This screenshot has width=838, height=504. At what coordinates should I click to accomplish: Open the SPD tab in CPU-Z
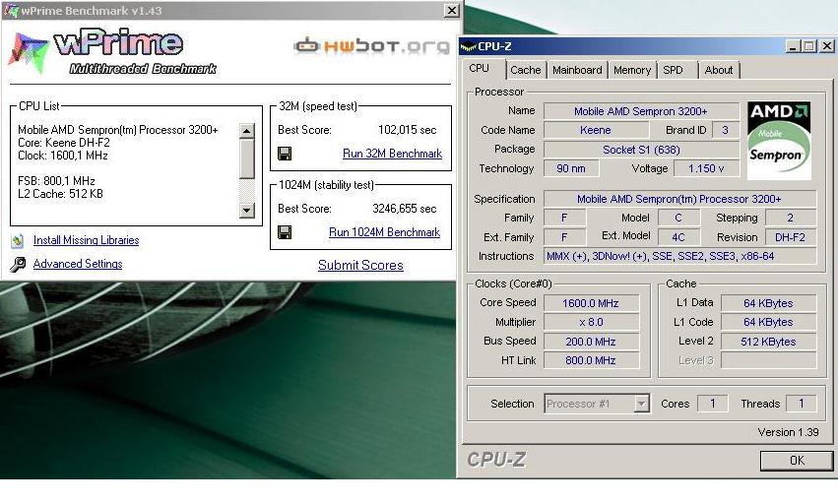pyautogui.click(x=677, y=70)
